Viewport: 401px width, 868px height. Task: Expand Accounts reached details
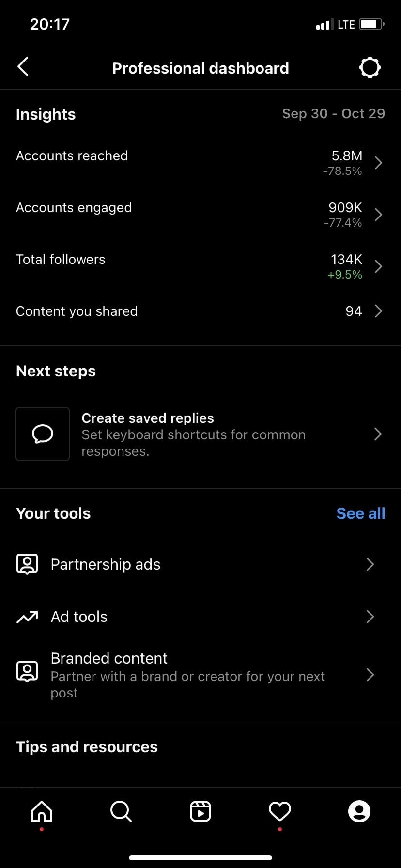[379, 163]
